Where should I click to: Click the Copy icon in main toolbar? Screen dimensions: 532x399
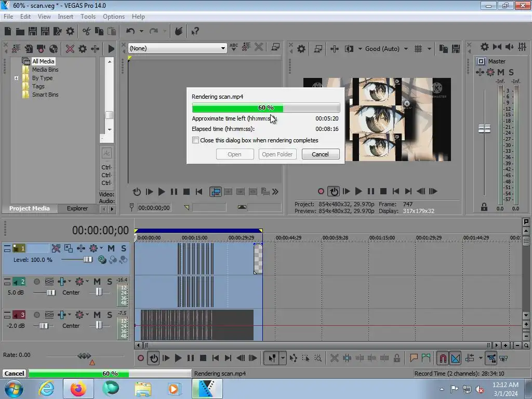tap(99, 31)
